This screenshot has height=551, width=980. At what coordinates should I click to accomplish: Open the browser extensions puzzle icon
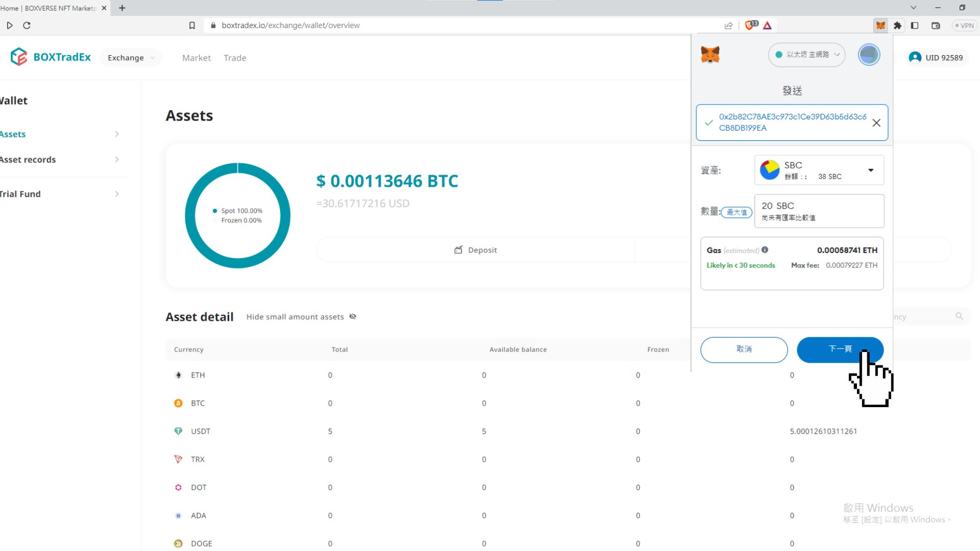click(898, 25)
